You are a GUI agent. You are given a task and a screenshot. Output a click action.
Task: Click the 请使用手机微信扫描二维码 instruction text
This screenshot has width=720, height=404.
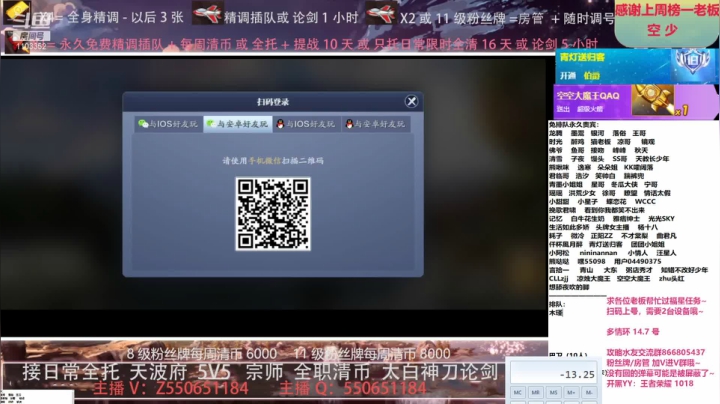coord(273,161)
